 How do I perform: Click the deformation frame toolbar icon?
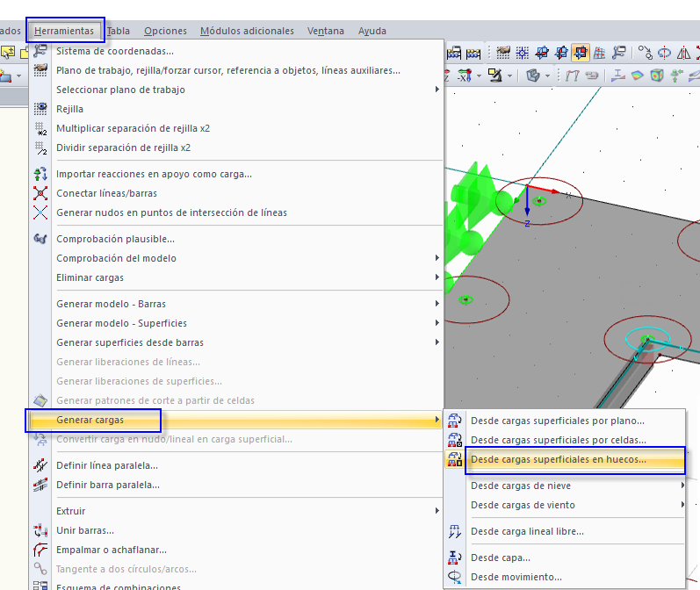coord(573,76)
